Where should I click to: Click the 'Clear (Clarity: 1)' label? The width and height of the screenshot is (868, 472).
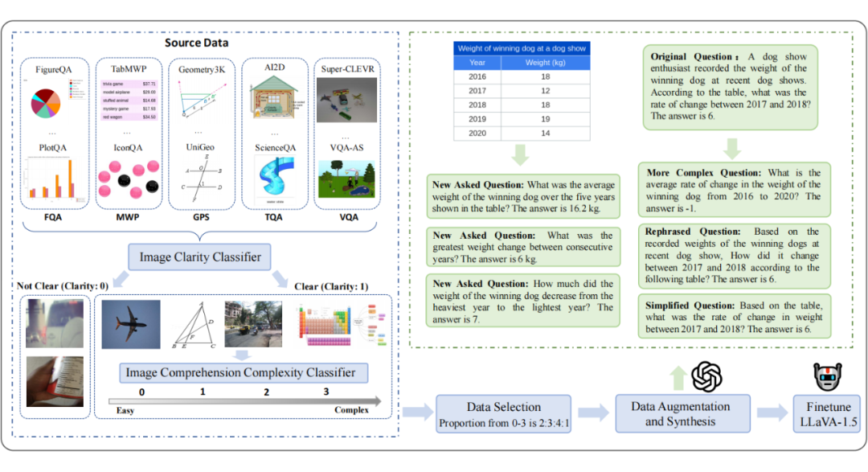(331, 286)
